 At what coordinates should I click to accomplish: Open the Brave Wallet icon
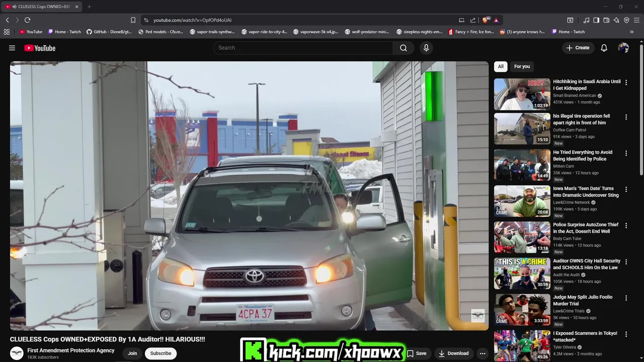click(x=606, y=20)
